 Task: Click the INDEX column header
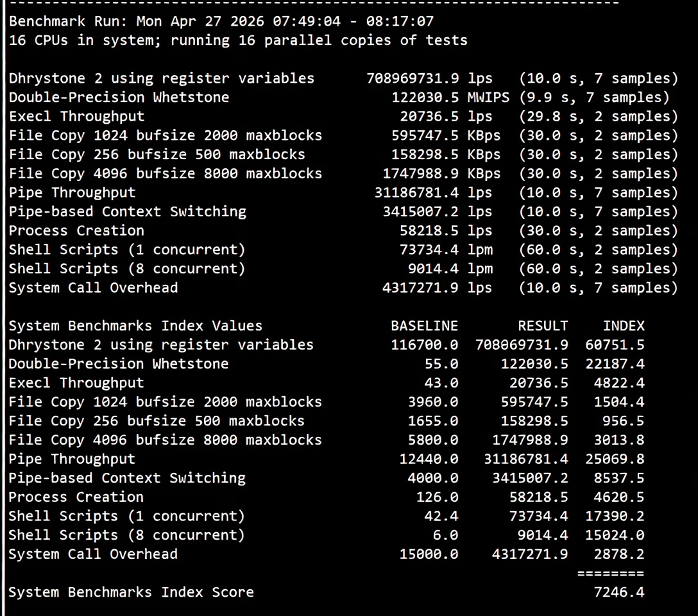(x=624, y=326)
